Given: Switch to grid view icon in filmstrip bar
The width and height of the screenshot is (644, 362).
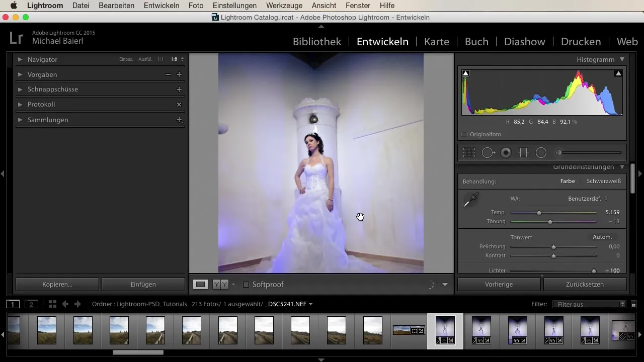Looking at the screenshot, I should (52, 304).
